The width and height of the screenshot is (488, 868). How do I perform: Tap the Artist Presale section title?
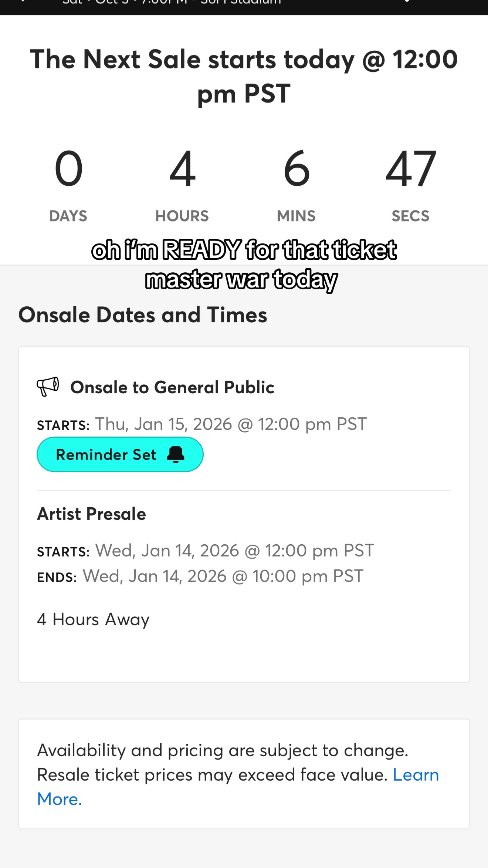[92, 514]
